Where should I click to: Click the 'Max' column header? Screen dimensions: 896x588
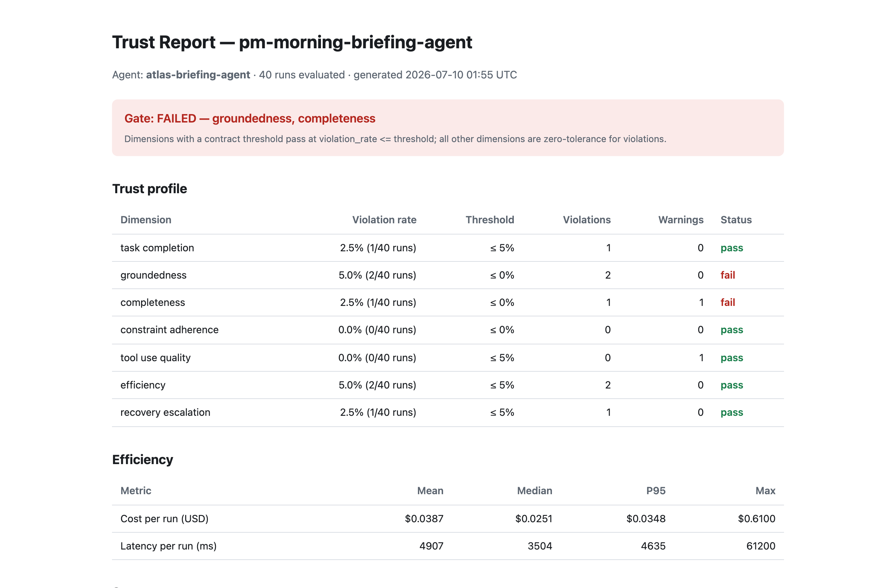[x=765, y=490]
